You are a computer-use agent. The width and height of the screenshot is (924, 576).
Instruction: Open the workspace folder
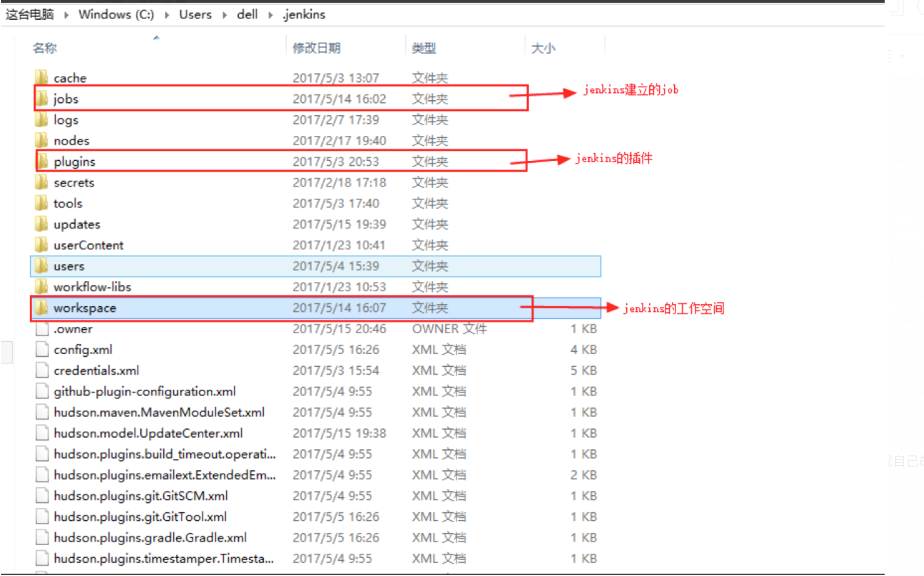click(x=85, y=308)
